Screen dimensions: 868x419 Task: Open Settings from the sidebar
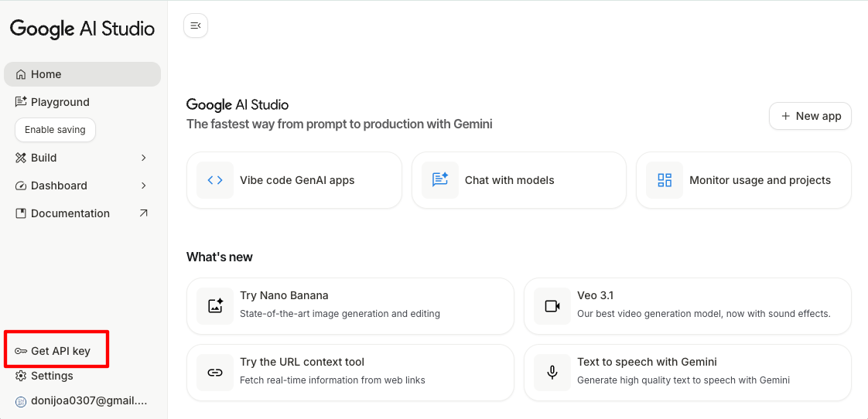pos(52,376)
